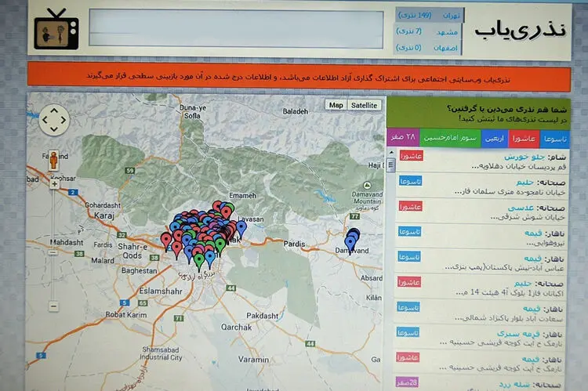Filter list by the red عاشورا tab
588x391 pixels.
[524, 139]
